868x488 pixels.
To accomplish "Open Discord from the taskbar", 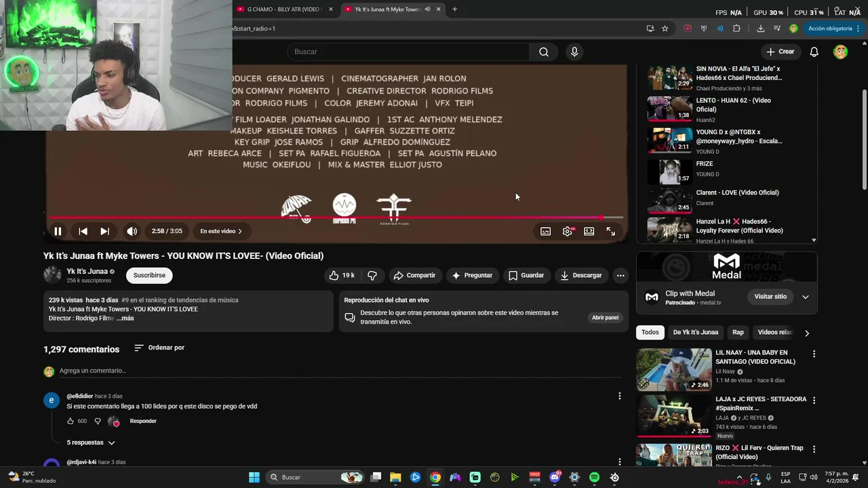I will 555,477.
